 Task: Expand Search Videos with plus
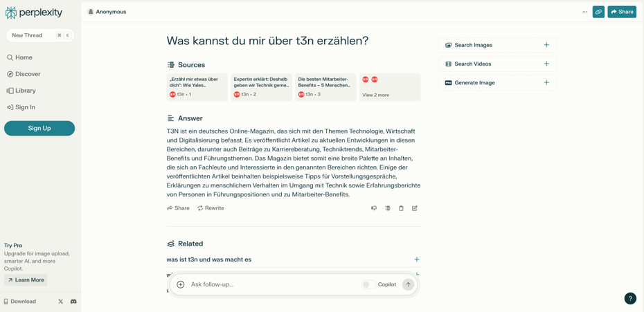(x=546, y=64)
